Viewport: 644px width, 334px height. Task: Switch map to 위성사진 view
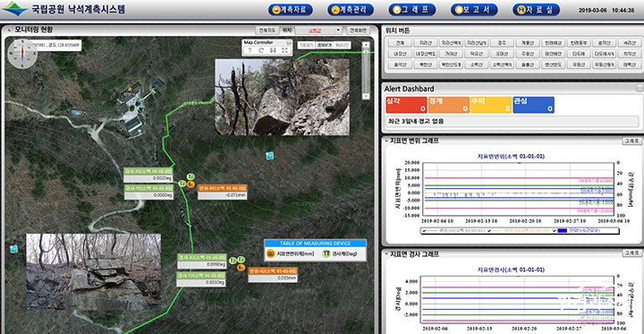pos(342,46)
